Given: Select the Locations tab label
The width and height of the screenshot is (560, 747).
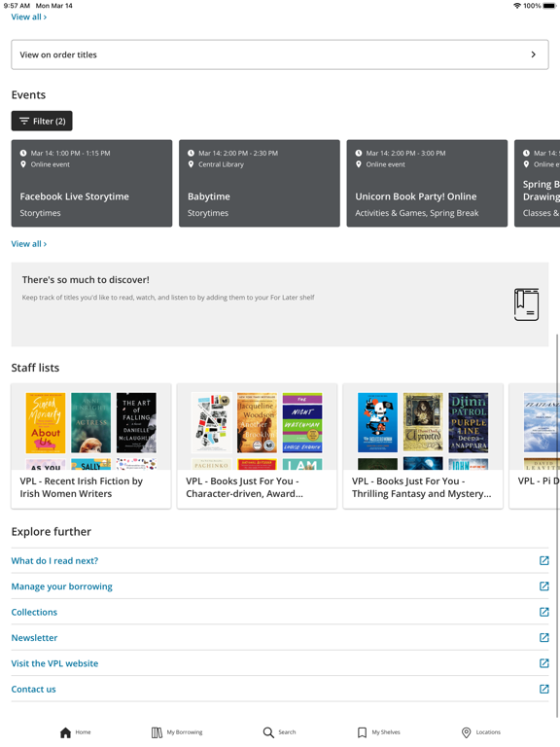Looking at the screenshot, I should tap(488, 732).
